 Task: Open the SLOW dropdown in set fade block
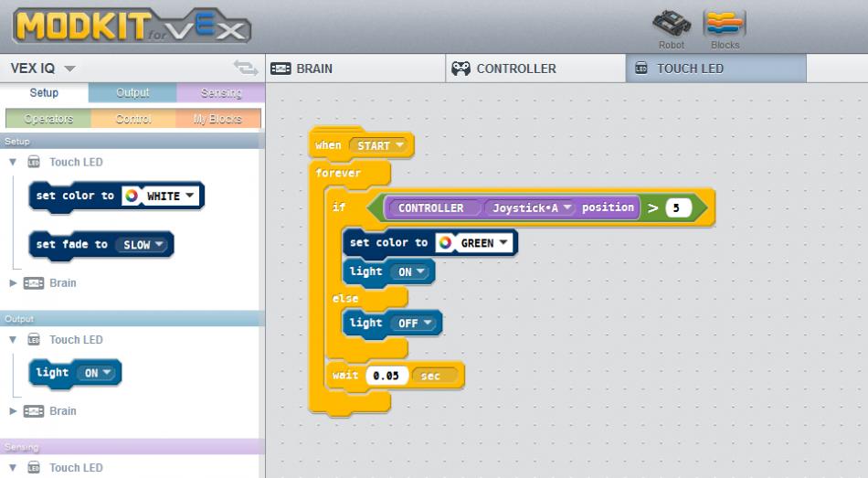tap(143, 245)
